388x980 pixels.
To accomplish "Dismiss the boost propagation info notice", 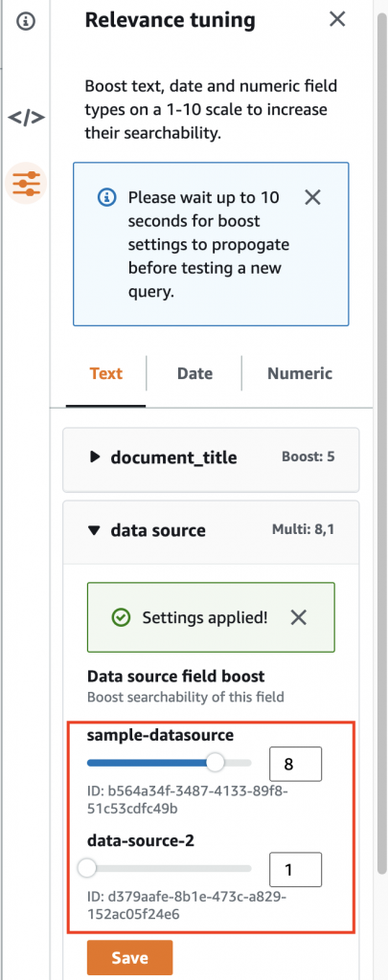I will tap(312, 198).
